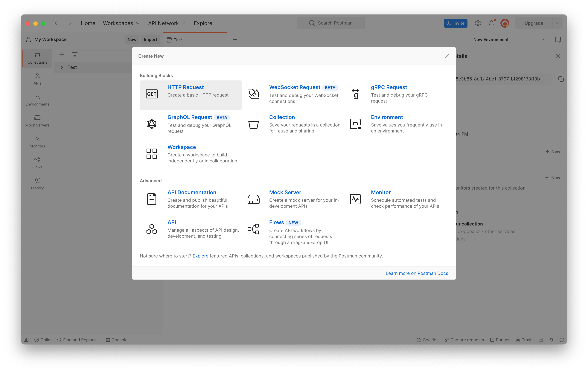Open the Environments sidebar panel
Screen dimensions: 588x372
point(37,100)
